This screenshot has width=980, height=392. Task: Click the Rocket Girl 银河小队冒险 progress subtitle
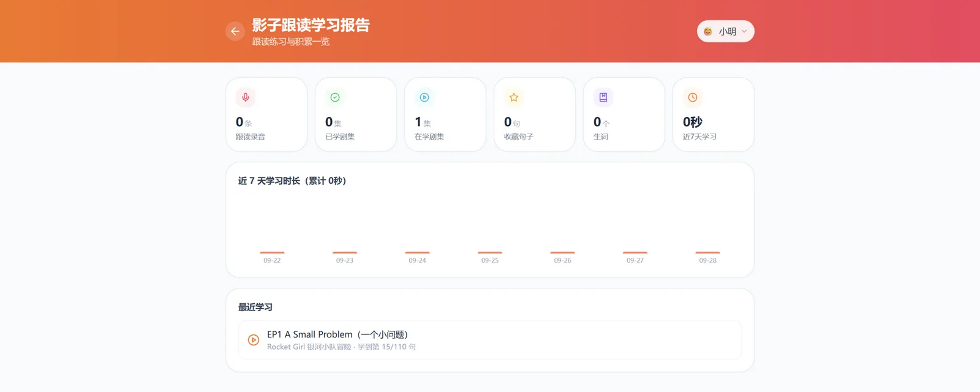(341, 347)
